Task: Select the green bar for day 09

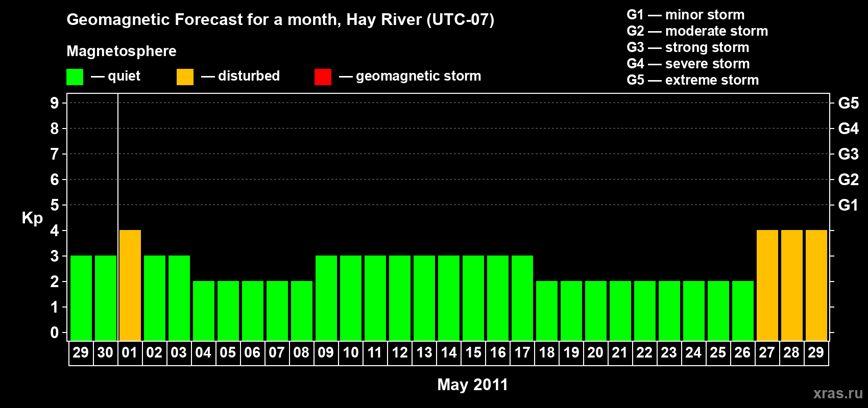Action: 326,298
